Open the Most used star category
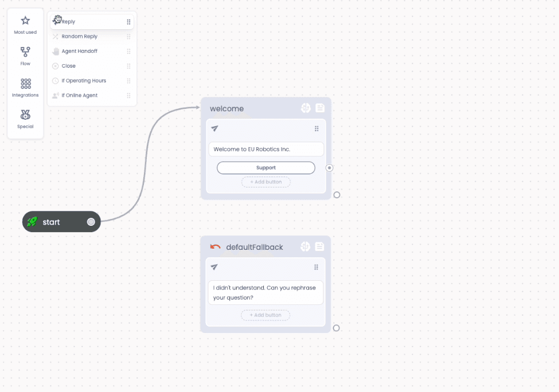Viewport: 559px width, 392px height. [x=25, y=25]
